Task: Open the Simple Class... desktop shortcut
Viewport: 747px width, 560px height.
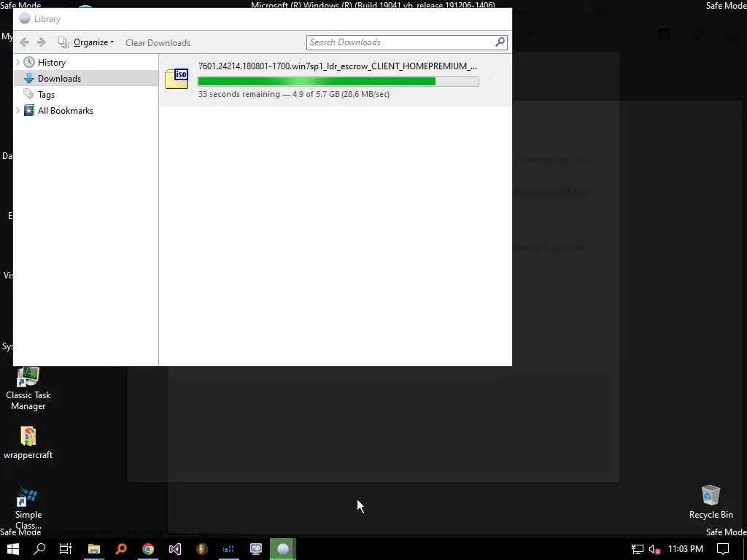Action: coord(28,508)
